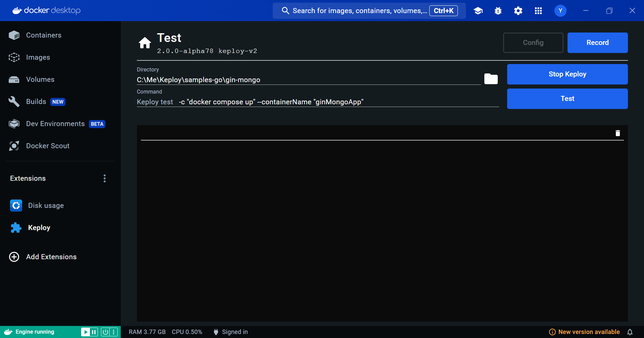Open notifications bell in status bar
Viewport: 644px width, 338px height.
pos(630,332)
